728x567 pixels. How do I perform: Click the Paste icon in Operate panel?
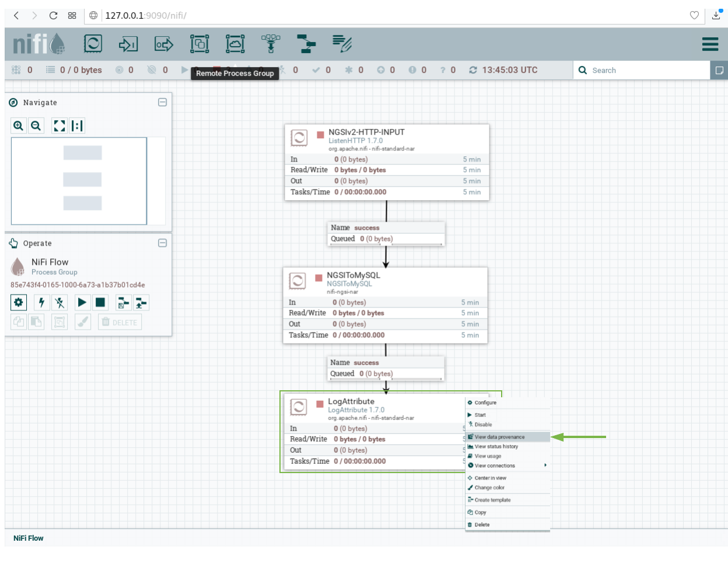tap(37, 321)
